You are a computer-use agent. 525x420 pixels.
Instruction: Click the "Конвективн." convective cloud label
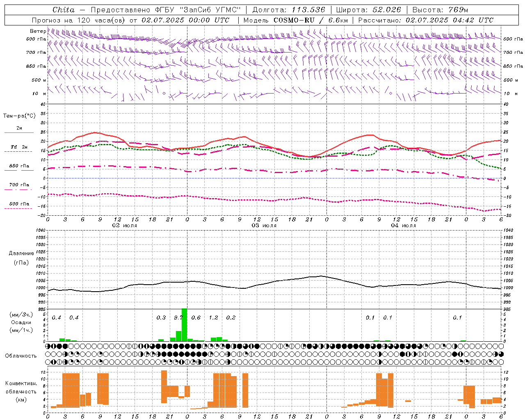click(x=21, y=383)
